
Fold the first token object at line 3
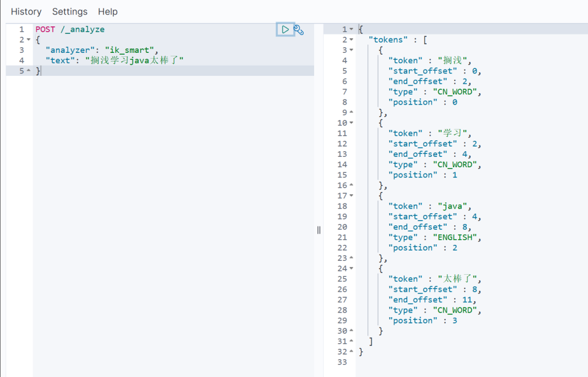(351, 50)
